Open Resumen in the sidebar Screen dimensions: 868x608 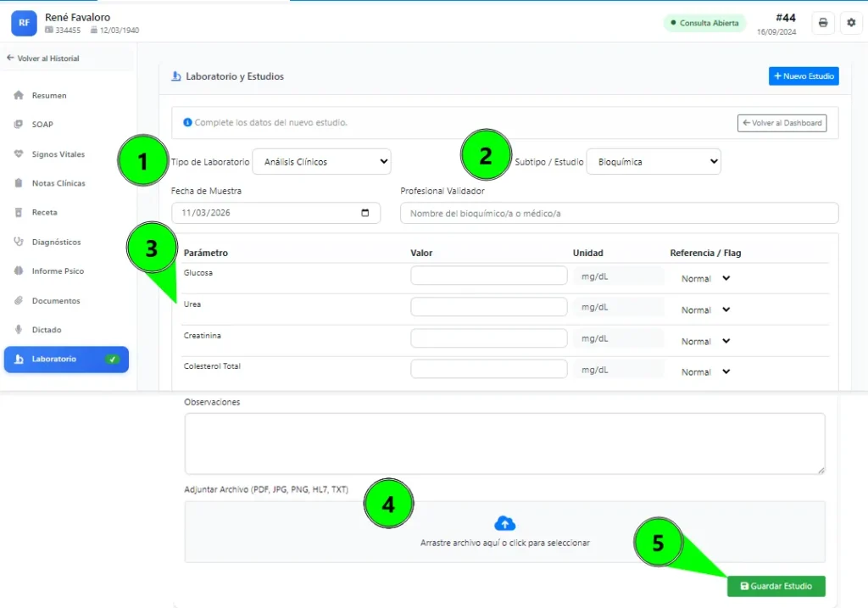coord(66,95)
